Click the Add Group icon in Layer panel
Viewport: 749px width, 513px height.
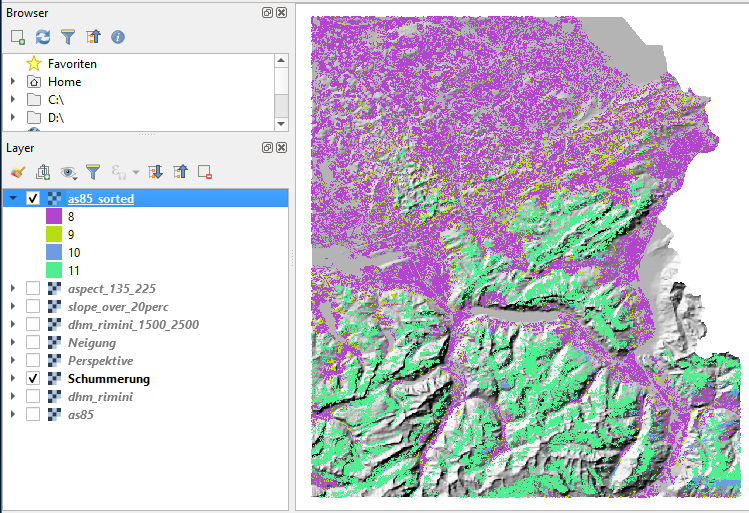click(x=43, y=172)
